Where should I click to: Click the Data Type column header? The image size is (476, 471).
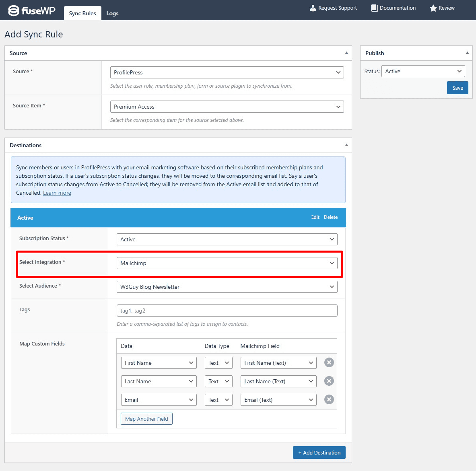217,346
